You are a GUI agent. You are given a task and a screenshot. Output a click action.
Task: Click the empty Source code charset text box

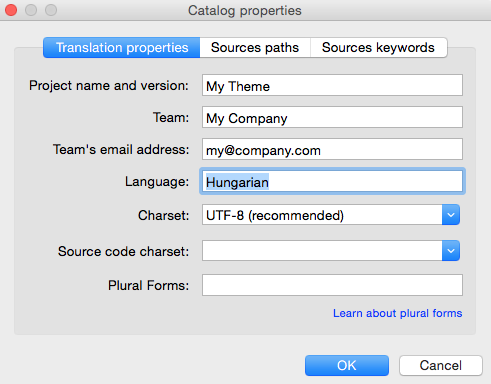322,251
